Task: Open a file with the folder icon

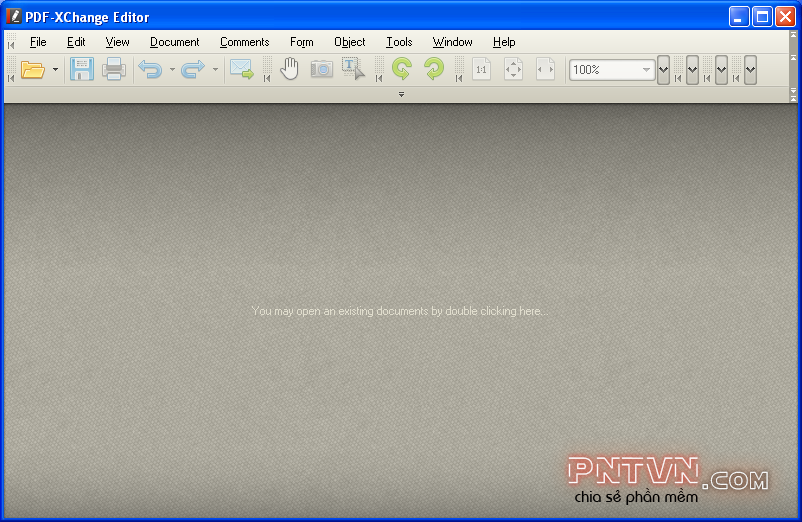Action: 33,69
